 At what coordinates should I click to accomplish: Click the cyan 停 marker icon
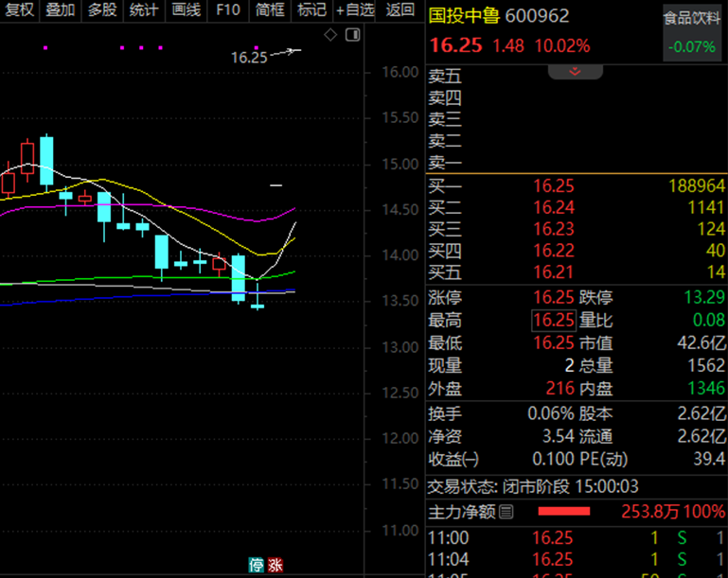pos(257,565)
